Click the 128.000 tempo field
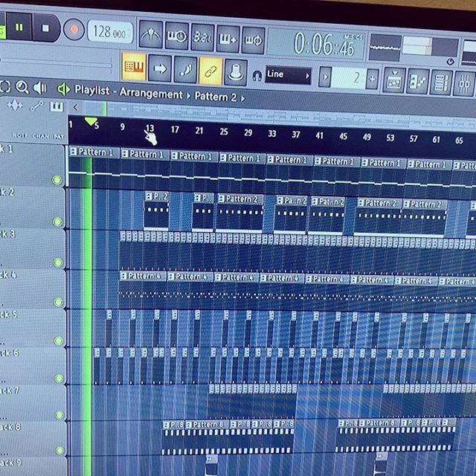 [110, 32]
